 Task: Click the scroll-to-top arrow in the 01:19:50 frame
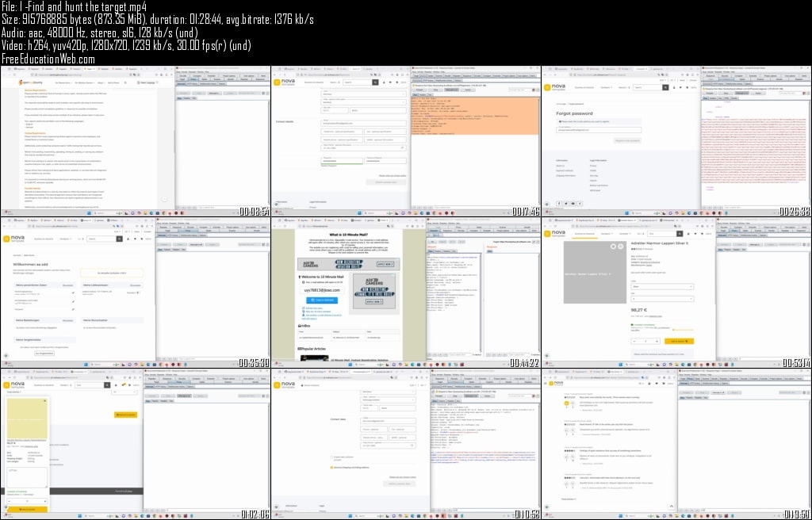[672, 506]
